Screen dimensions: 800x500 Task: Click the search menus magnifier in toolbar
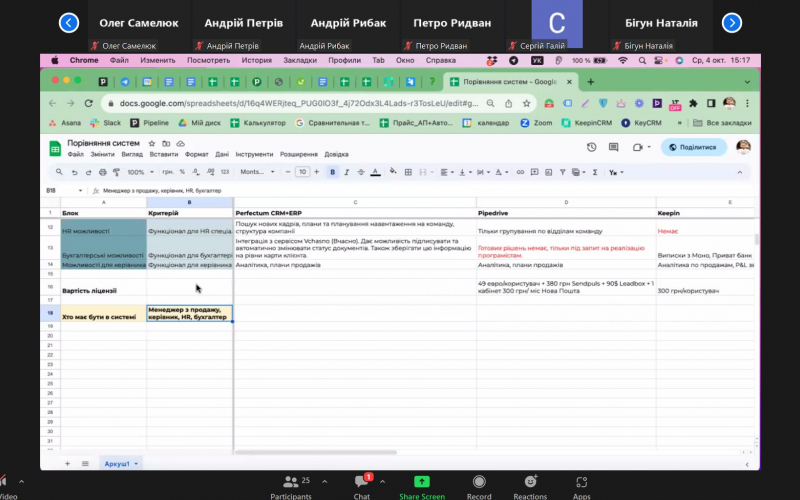[x=59, y=172]
